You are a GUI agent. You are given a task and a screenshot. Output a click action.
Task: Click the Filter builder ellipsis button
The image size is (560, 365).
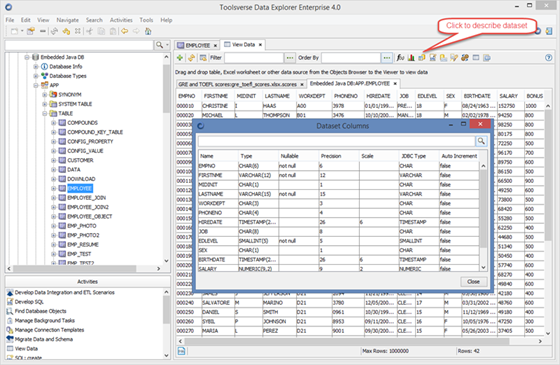tap(290, 58)
